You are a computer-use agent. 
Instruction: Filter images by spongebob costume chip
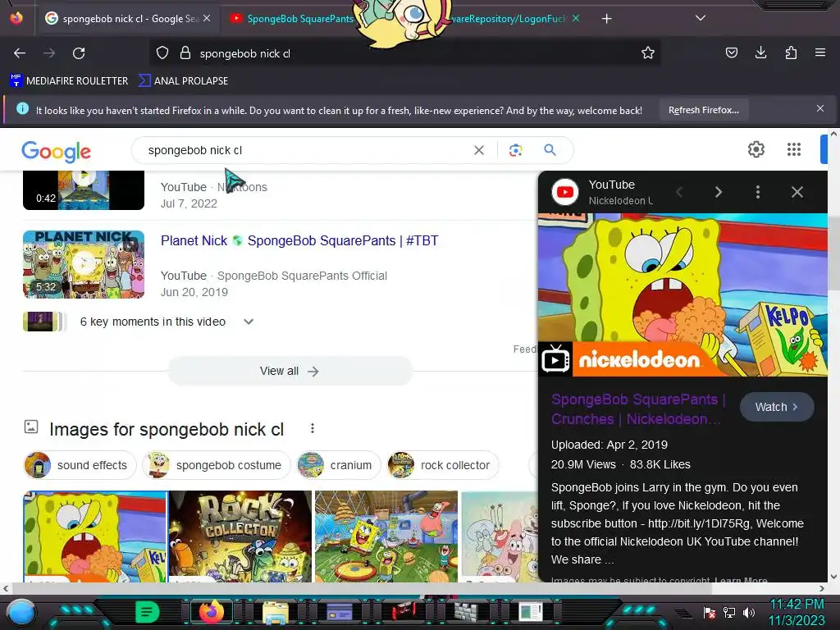click(217, 465)
